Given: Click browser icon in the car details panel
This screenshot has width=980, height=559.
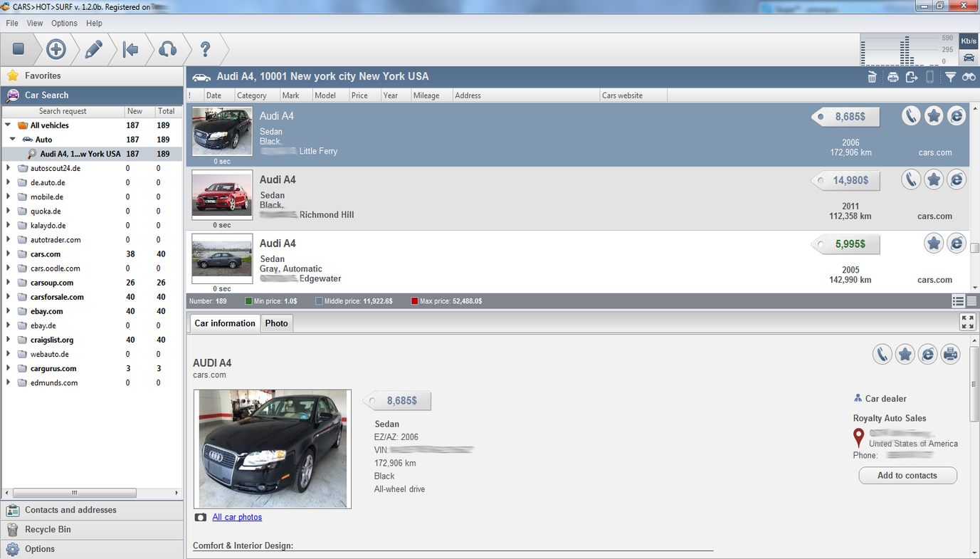Looking at the screenshot, I should [928, 354].
